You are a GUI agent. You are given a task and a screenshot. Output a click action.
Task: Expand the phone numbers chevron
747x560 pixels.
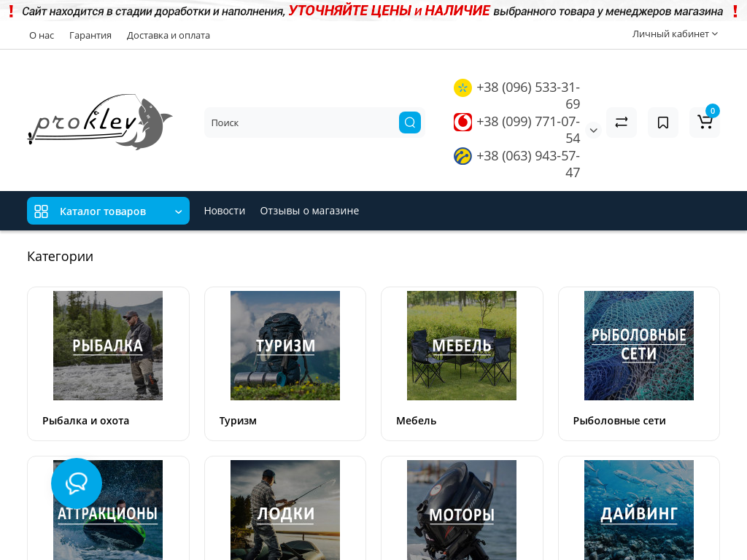593,130
